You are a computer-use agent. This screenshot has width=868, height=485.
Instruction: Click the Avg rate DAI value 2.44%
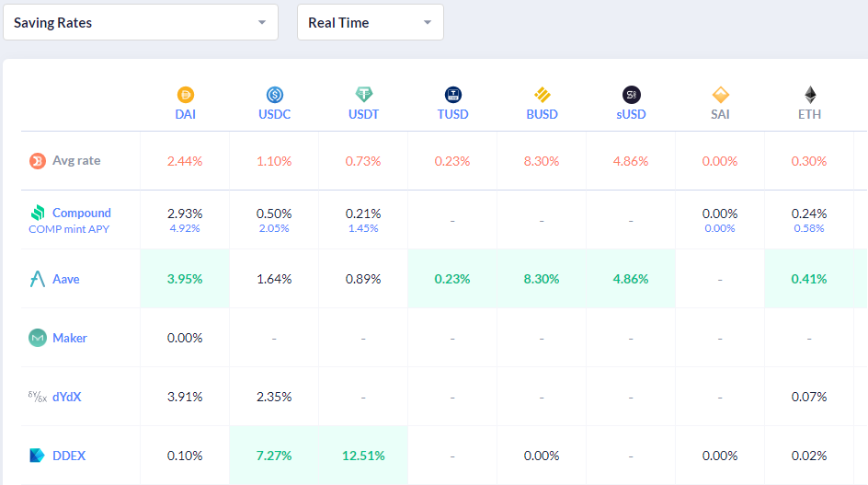tap(185, 161)
